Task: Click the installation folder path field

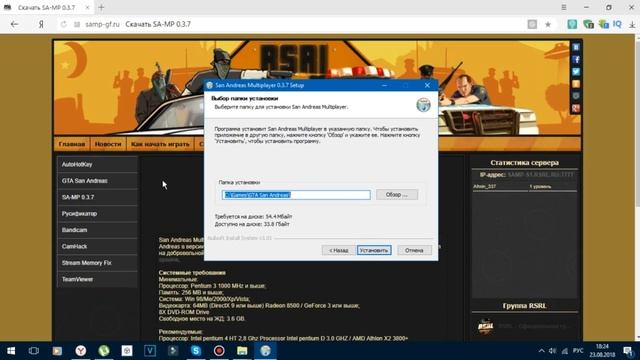Action: (x=296, y=195)
